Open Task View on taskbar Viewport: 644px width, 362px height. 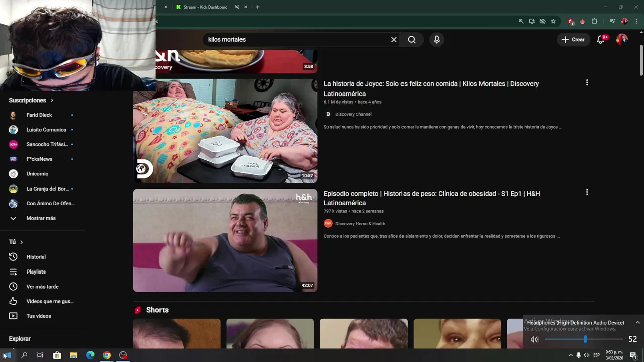tap(40, 355)
